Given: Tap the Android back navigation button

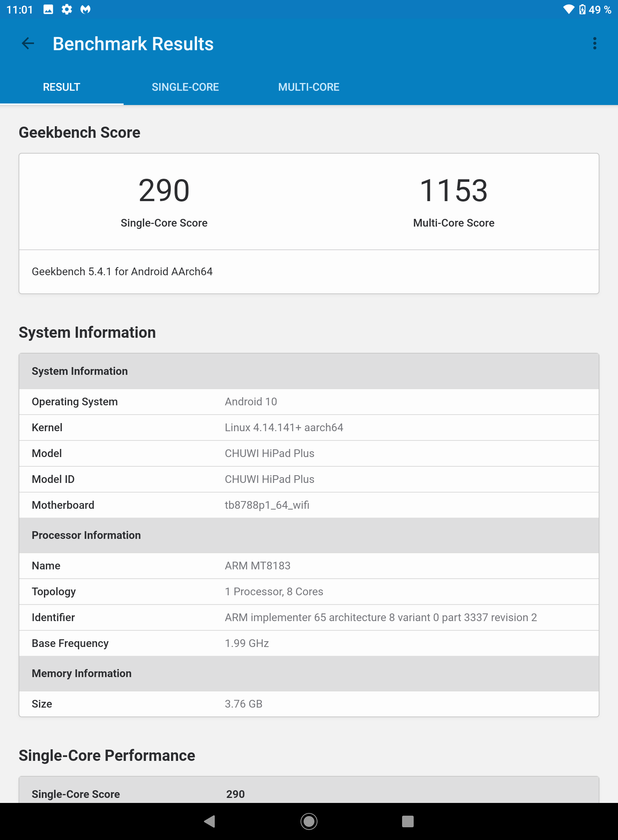Looking at the screenshot, I should 210,821.
